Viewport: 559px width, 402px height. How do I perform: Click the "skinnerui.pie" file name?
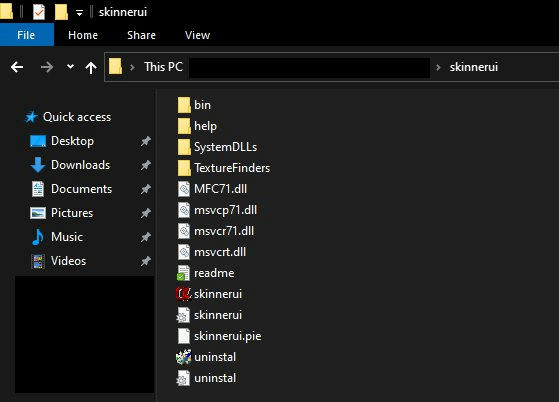(x=227, y=336)
